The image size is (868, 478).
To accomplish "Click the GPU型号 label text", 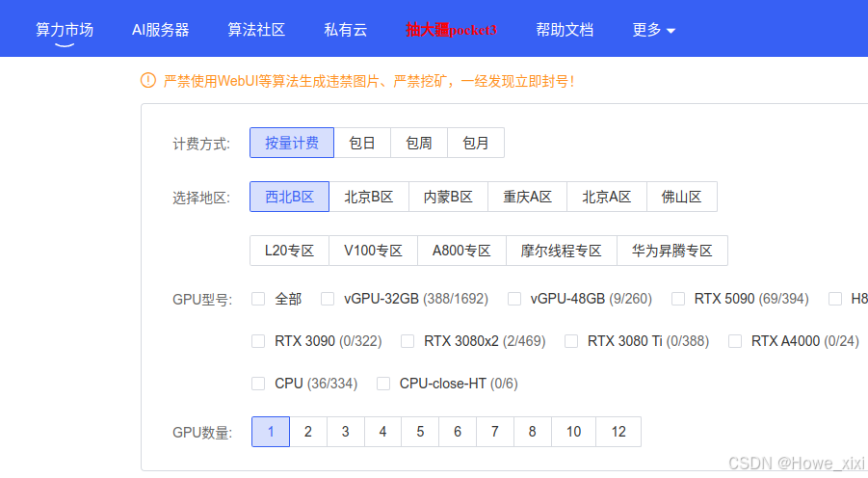I will (x=202, y=300).
